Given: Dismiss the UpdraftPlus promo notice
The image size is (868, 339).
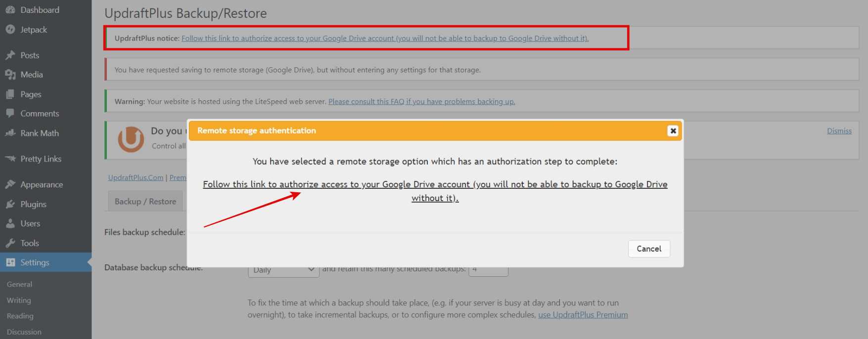Looking at the screenshot, I should click(x=839, y=131).
